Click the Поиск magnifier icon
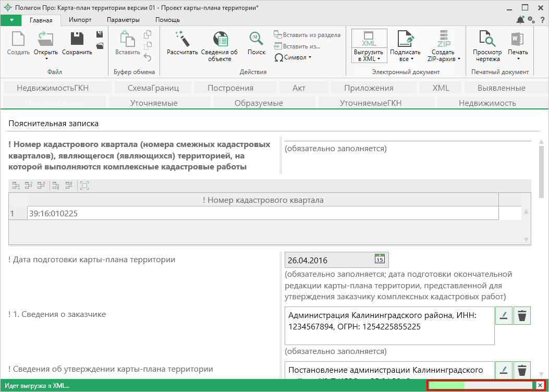The image size is (549, 392). coord(256,39)
